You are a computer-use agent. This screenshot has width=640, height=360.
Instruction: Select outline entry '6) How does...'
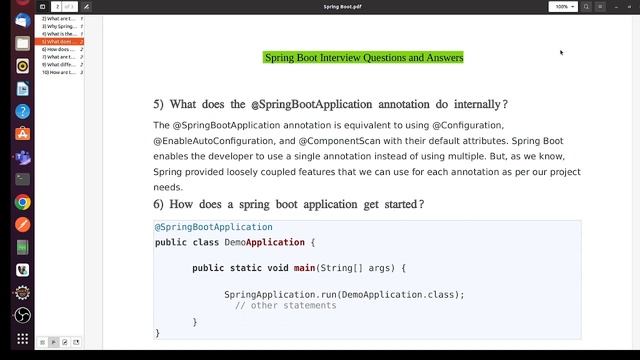tap(60, 49)
